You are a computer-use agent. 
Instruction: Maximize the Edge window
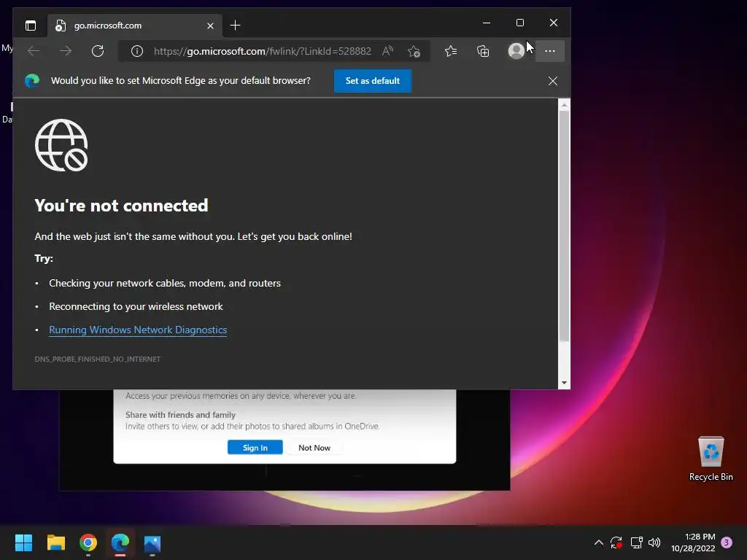[520, 23]
